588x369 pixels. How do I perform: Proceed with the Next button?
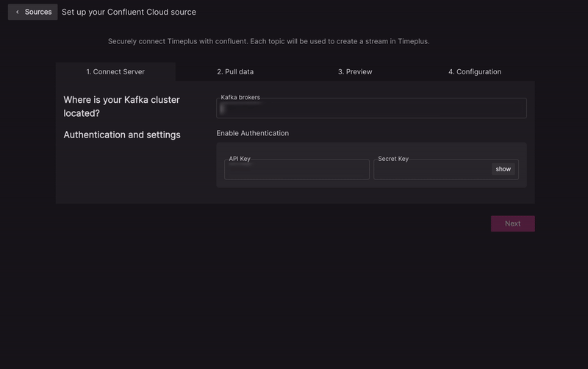coord(512,223)
